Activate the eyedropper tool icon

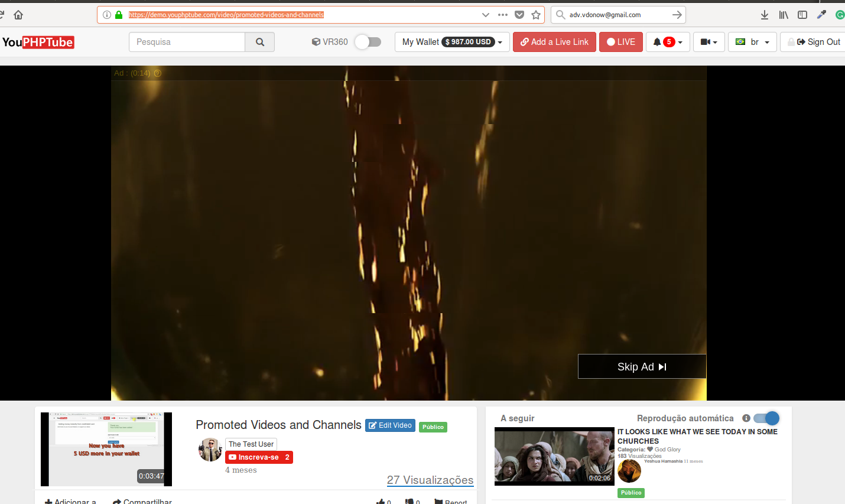(821, 15)
